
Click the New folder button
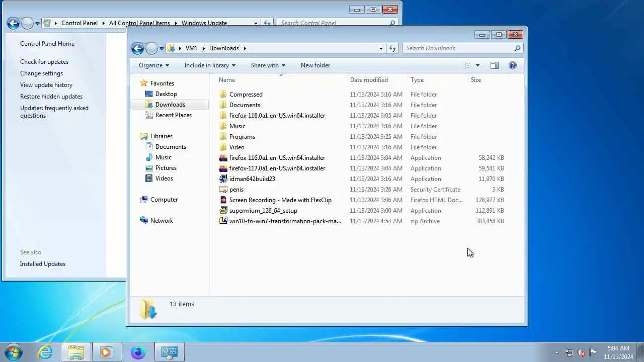coord(315,65)
